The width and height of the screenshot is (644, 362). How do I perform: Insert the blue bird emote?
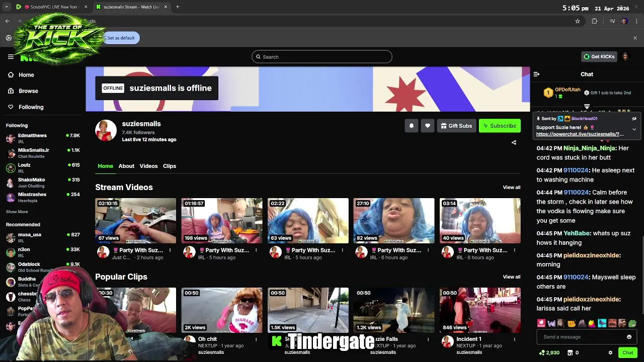click(x=602, y=323)
